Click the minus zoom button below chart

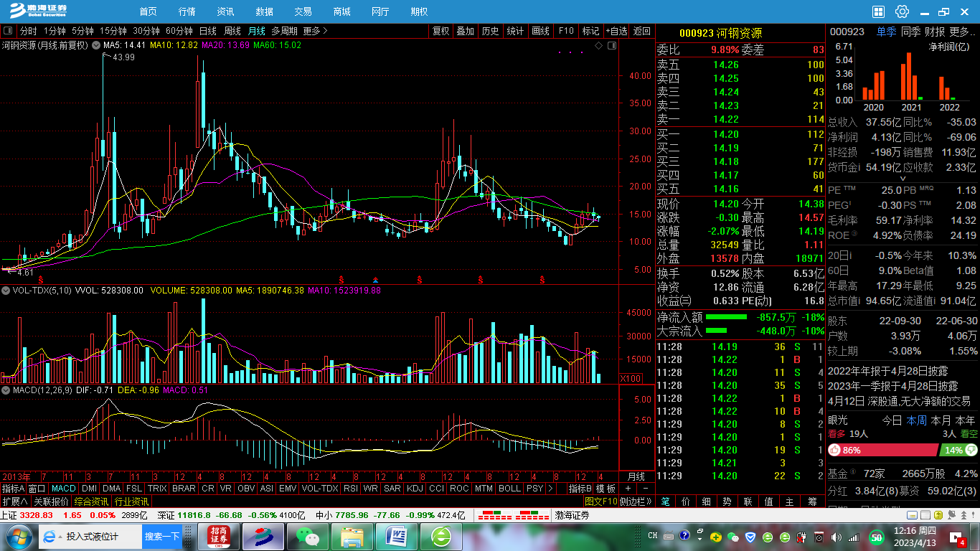645,489
